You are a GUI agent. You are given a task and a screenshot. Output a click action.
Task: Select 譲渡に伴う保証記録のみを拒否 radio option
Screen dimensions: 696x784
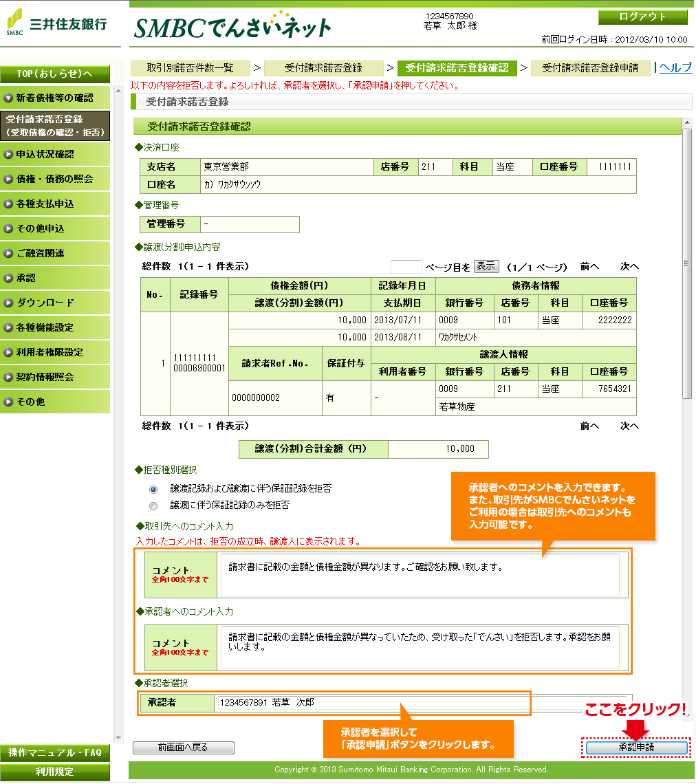pyautogui.click(x=153, y=506)
